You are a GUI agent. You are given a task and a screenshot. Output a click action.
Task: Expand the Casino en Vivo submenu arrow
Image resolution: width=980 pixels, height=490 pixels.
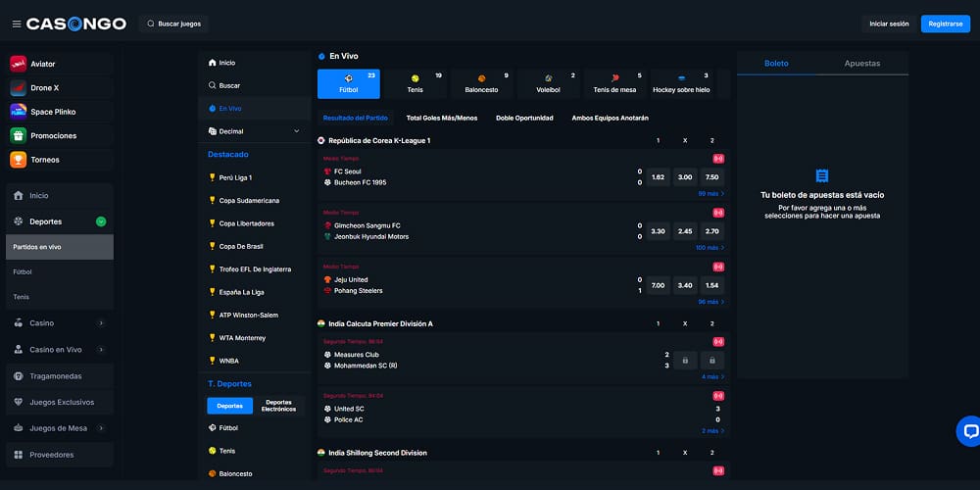pyautogui.click(x=101, y=350)
